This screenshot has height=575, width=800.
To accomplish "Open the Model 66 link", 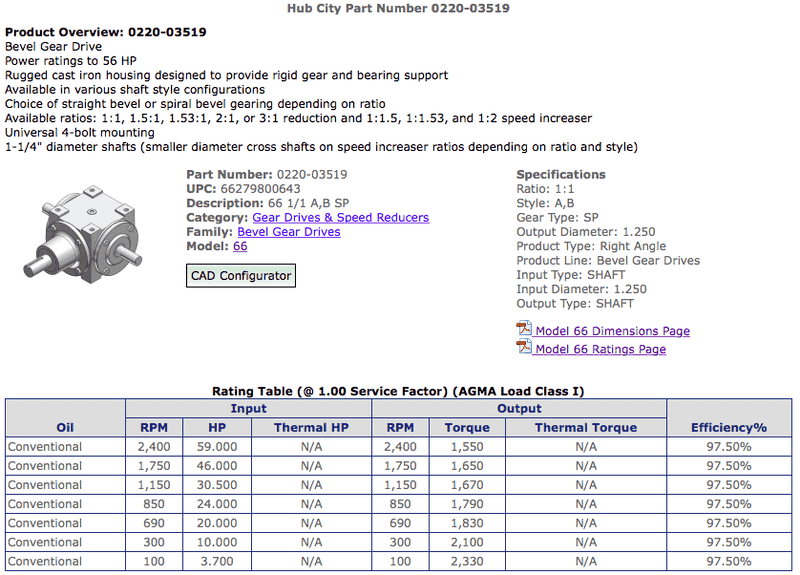I will coord(240,246).
